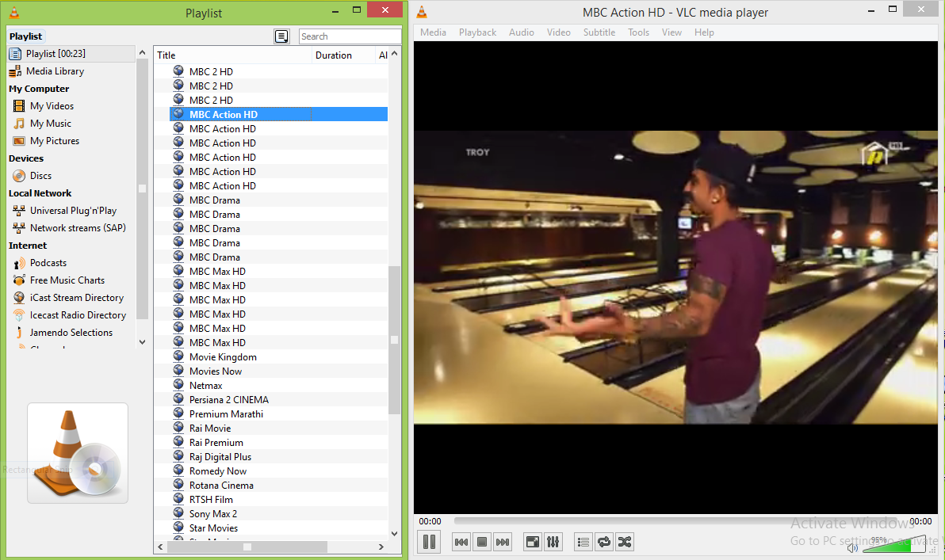This screenshot has width=945, height=560.
Task: Open the Media menu
Action: pyautogui.click(x=434, y=32)
